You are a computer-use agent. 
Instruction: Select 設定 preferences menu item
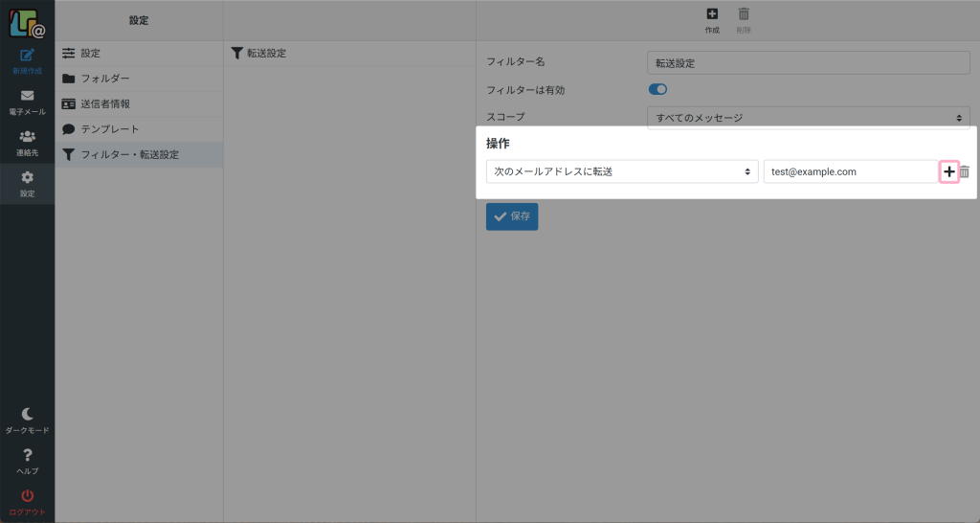tap(139, 54)
